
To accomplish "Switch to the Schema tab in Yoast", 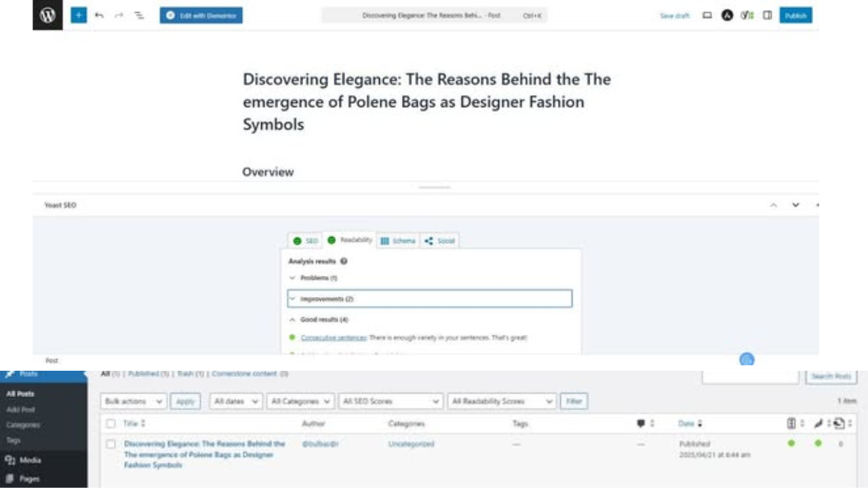I will tap(398, 241).
